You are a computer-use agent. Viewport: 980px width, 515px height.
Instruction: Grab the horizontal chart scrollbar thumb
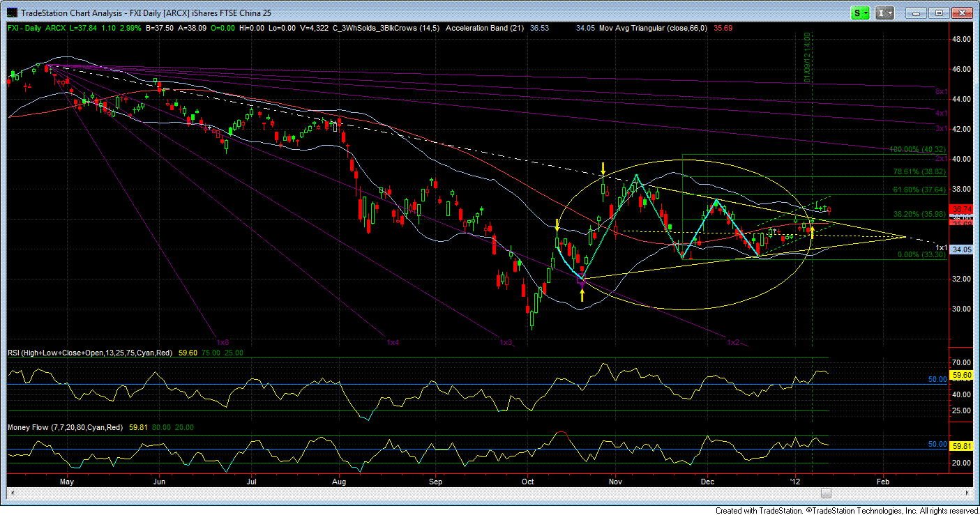tap(826, 493)
